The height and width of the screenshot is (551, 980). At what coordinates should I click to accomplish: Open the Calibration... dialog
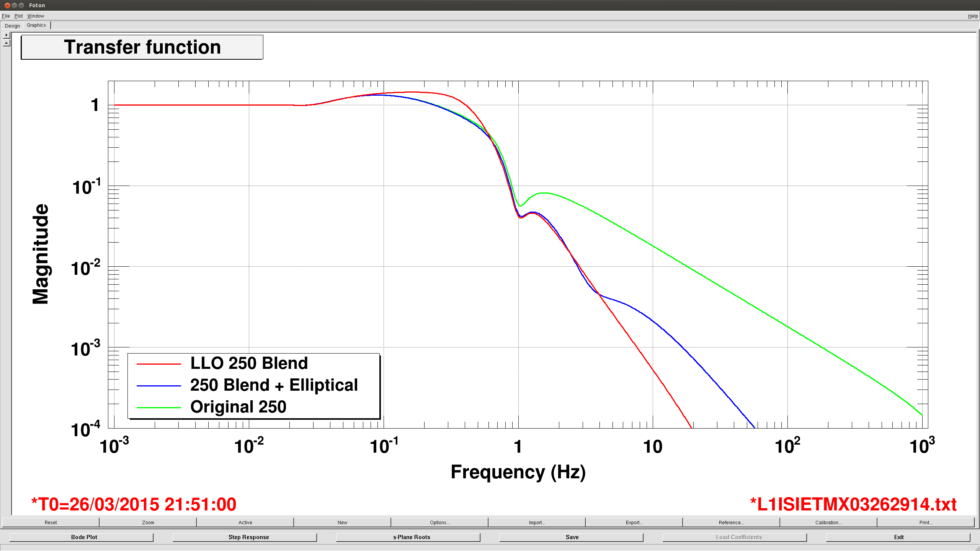click(829, 522)
